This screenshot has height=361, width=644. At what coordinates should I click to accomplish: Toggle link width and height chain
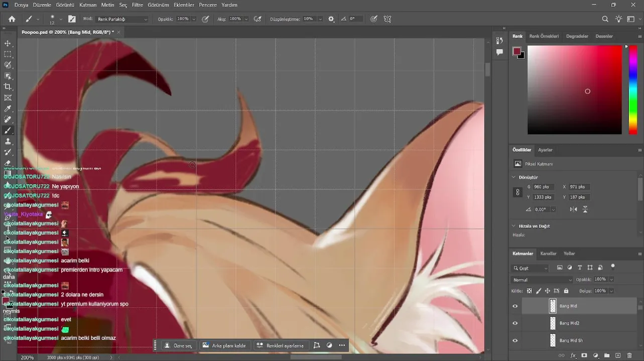(518, 192)
